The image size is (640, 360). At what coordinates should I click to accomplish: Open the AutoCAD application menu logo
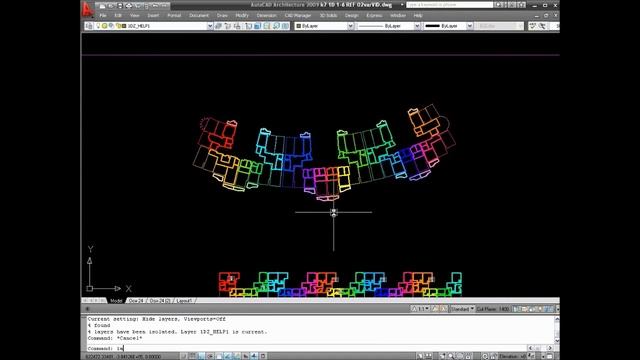tap(87, 9)
